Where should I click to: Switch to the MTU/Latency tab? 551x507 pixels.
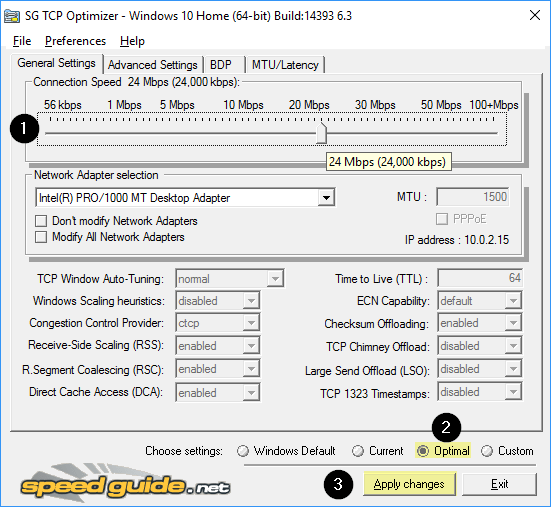(x=285, y=65)
